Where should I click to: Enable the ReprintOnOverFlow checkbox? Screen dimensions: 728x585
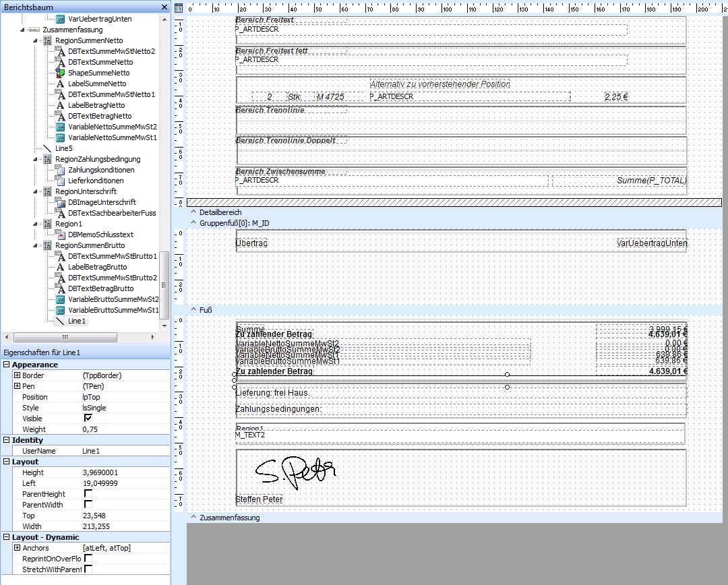(88, 558)
